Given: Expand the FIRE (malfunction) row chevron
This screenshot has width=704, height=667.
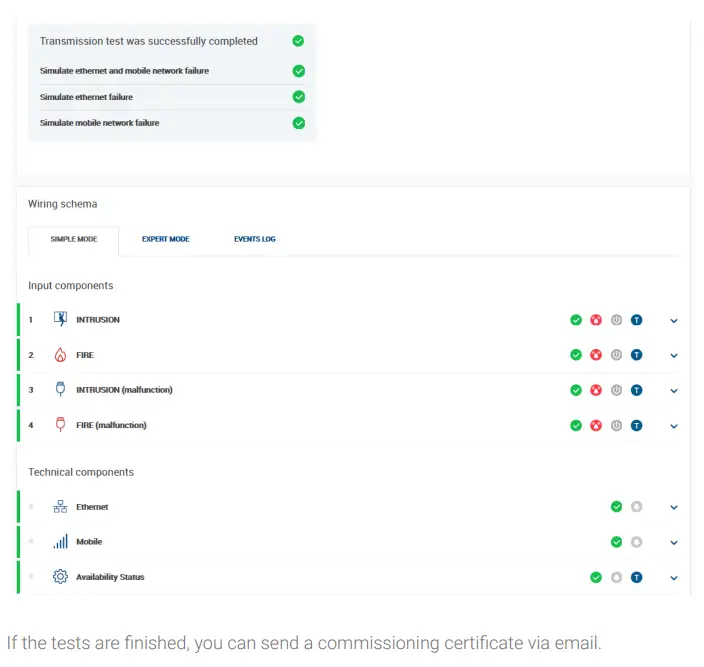Looking at the screenshot, I should [x=674, y=426].
